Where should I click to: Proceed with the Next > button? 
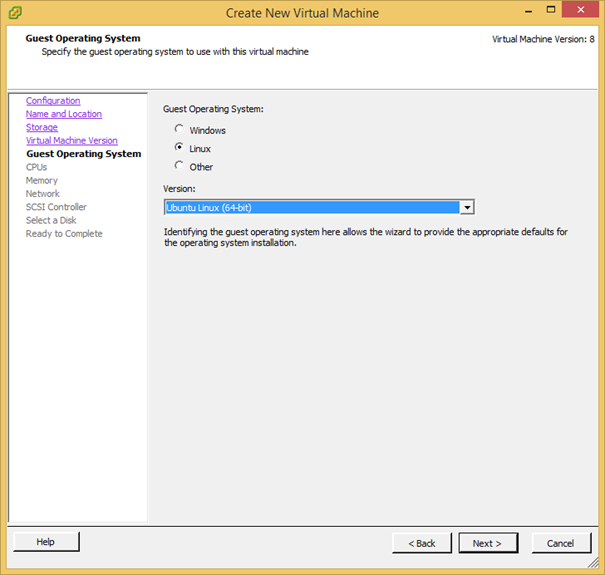488,543
